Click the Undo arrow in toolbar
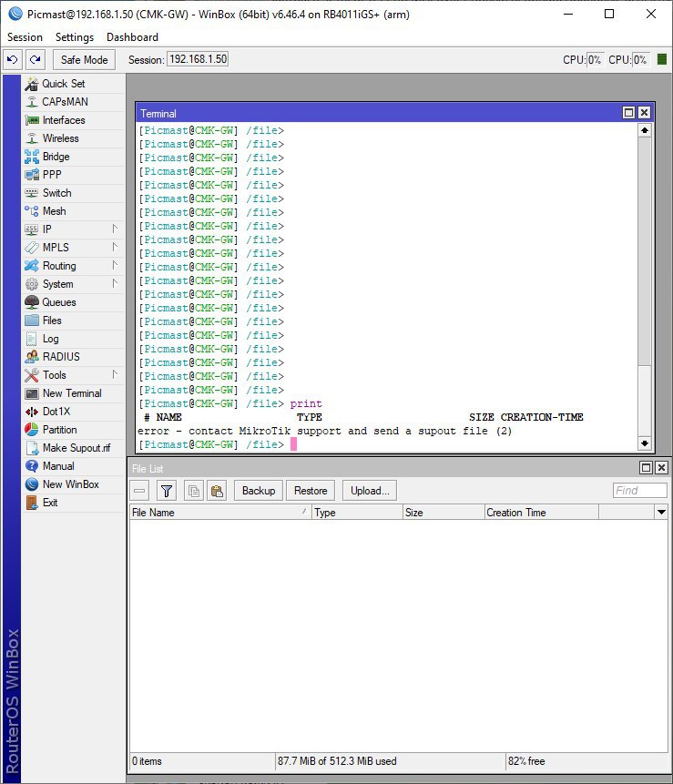 click(13, 60)
